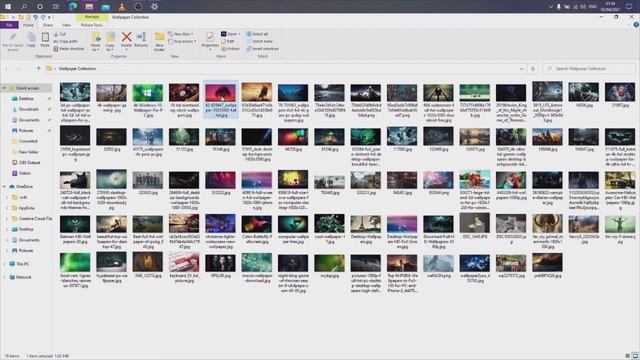Open the Move to folder menu

[x=96, y=42]
